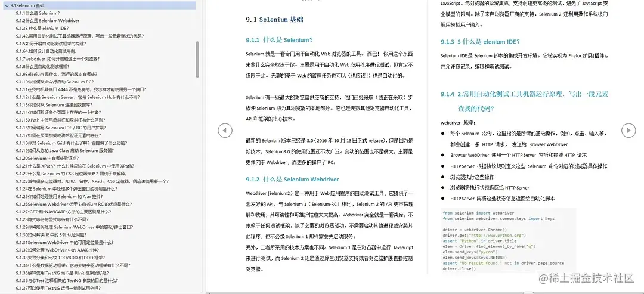Screen dimensions: 644x294
Task: Open outline item 9.1.27 GET 和 NAVIGATE 方法的主要区别
Action: click(x=64, y=212)
